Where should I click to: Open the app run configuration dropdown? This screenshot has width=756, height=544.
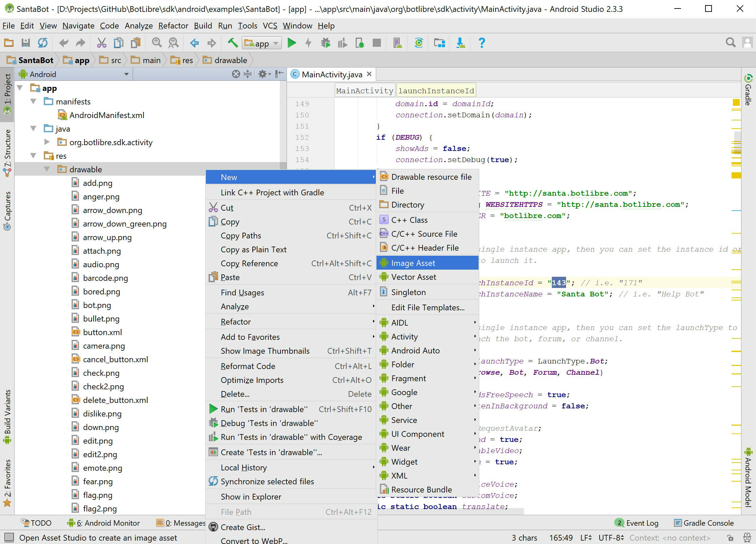(262, 43)
